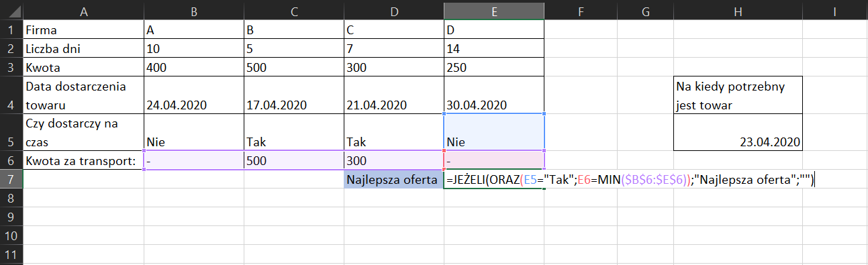
Task: Click 'Tak' under firm B
Action: tap(294, 132)
